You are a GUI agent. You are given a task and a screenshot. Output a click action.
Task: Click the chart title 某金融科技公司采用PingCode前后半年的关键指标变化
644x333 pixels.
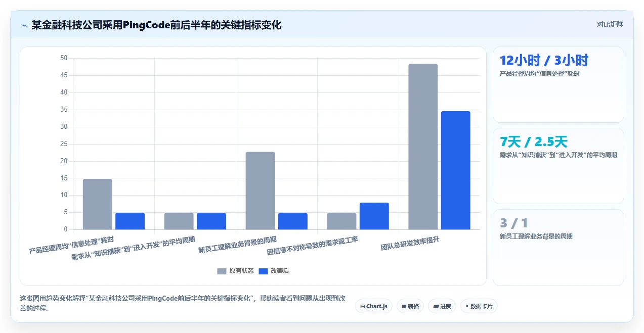[x=156, y=25]
